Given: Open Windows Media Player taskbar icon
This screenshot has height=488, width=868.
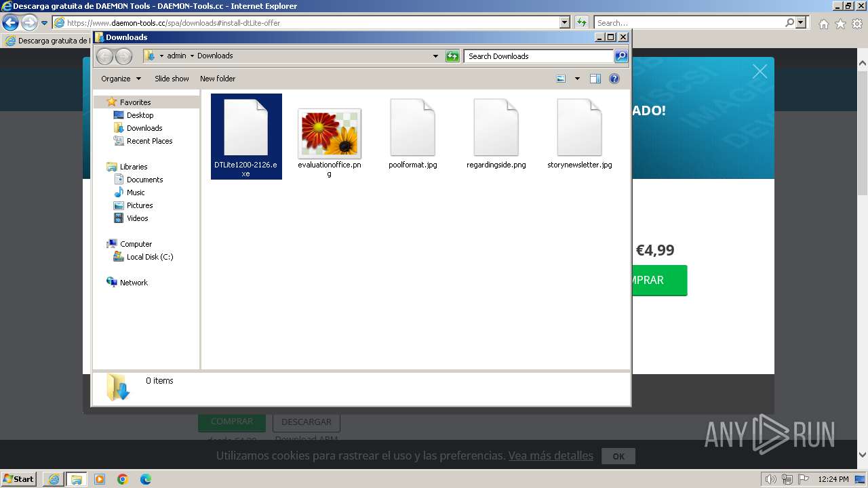Looking at the screenshot, I should pos(100,479).
